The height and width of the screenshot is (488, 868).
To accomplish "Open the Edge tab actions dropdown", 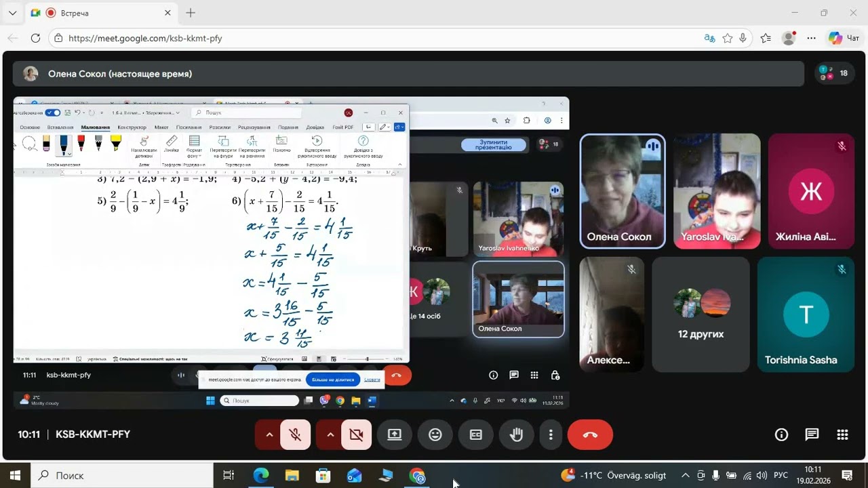I will [x=12, y=13].
